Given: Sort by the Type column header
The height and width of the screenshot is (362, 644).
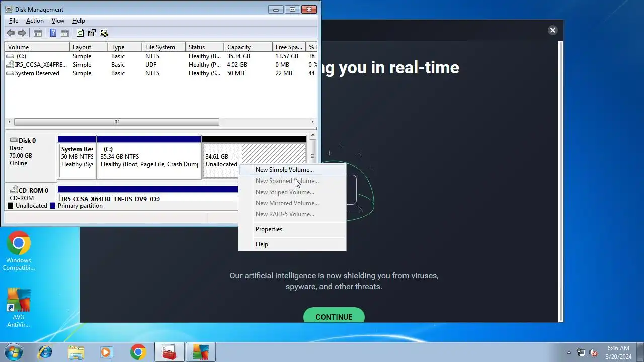Looking at the screenshot, I should (125, 47).
